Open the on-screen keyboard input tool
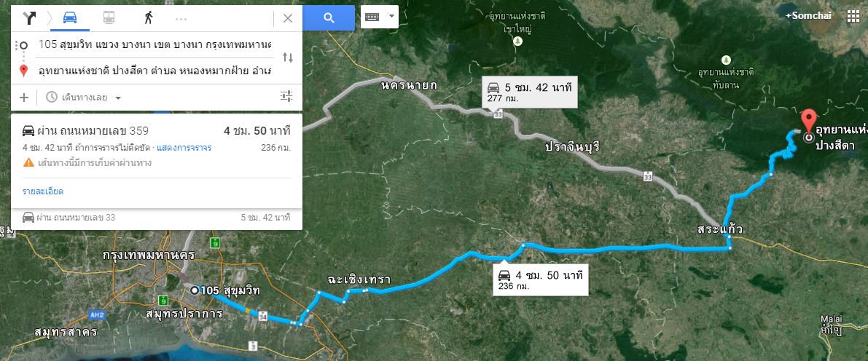 372,17
